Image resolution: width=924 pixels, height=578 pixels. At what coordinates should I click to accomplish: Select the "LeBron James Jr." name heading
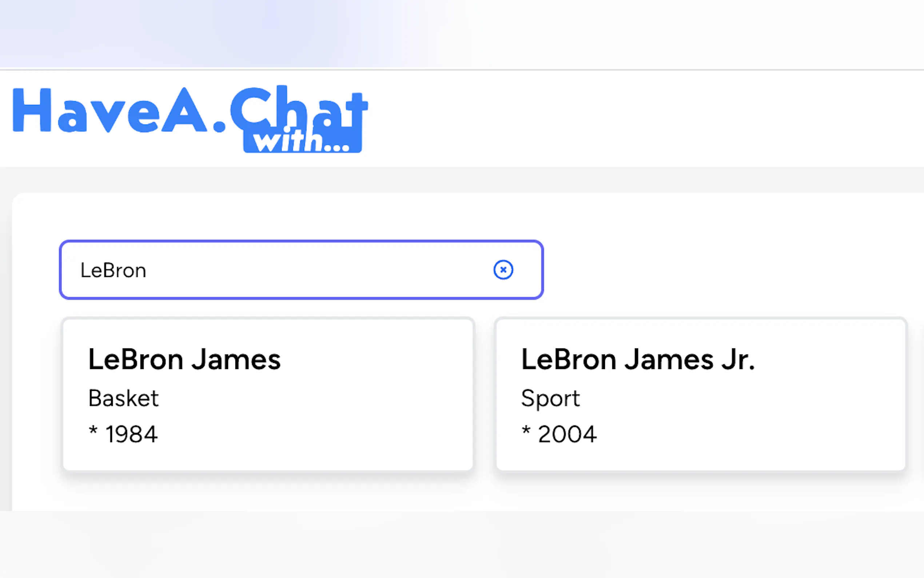click(638, 360)
